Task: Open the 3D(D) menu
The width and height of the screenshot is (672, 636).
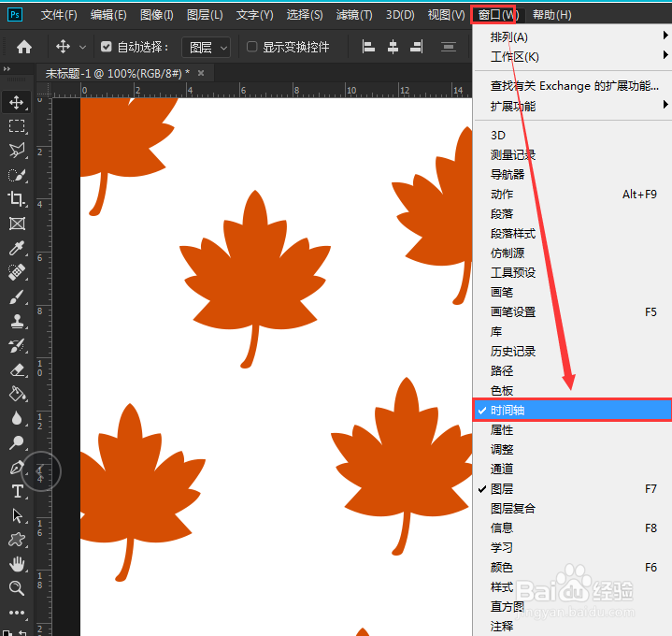Action: click(x=400, y=15)
